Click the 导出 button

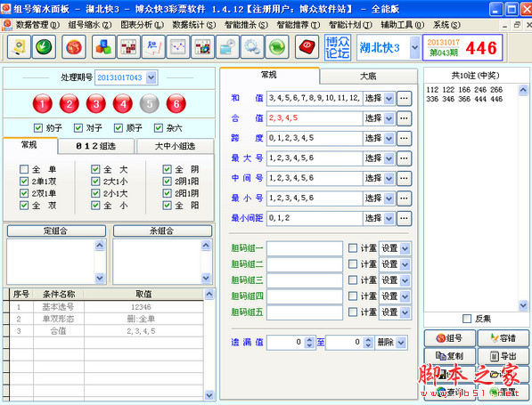pyautogui.click(x=503, y=356)
